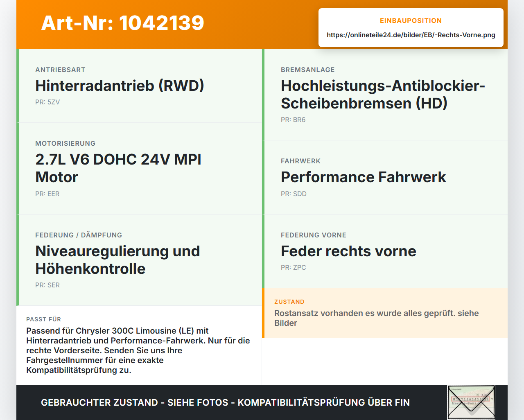Click Niveauregulierung und Höhenkontrolle value
524x420 pixels.
pos(117,260)
